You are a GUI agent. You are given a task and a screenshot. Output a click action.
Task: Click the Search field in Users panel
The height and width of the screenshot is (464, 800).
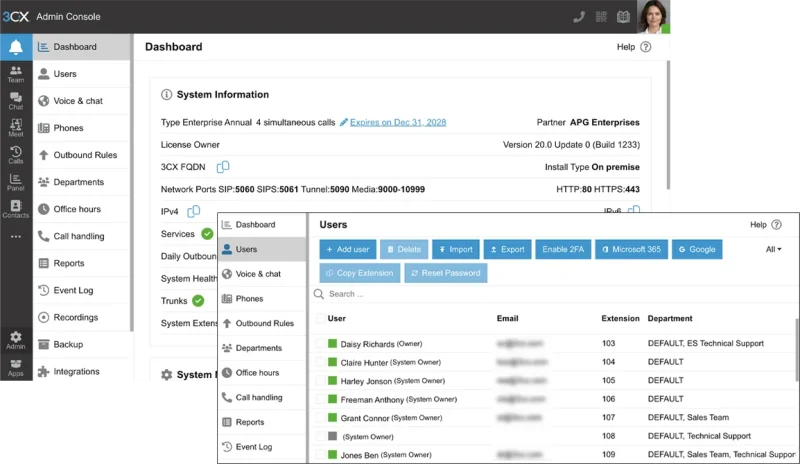point(554,294)
